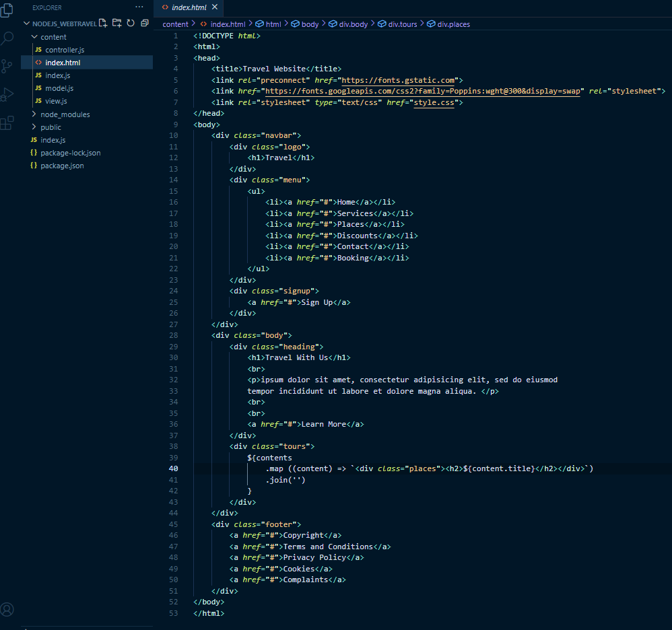Click 'Terms and Conditions' text in code

(329, 547)
